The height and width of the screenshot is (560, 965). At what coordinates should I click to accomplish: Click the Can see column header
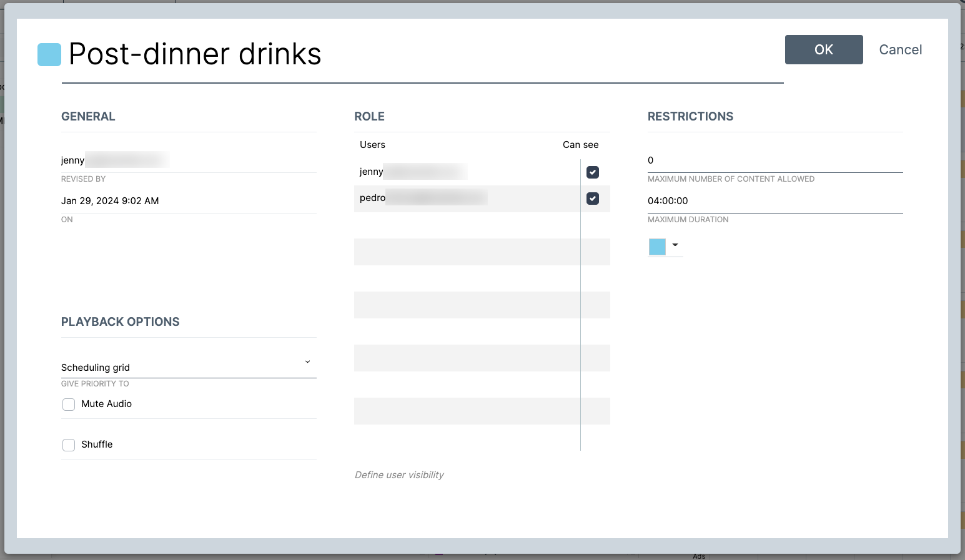point(580,145)
